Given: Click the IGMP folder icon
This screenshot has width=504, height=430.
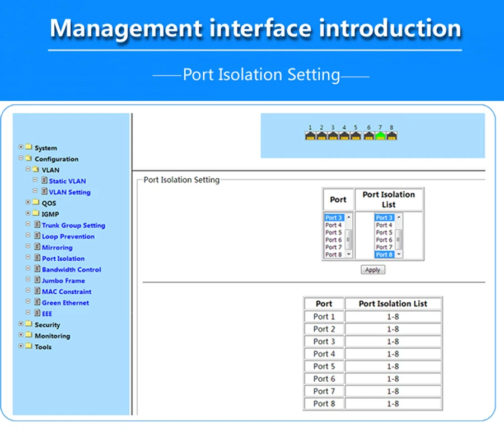Looking at the screenshot, I should [x=36, y=213].
